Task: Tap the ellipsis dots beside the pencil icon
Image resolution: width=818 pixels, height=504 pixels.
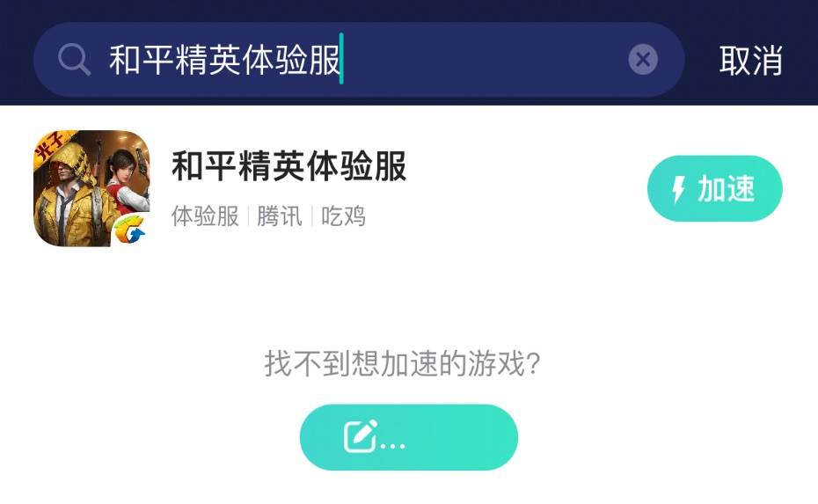Action: [393, 446]
